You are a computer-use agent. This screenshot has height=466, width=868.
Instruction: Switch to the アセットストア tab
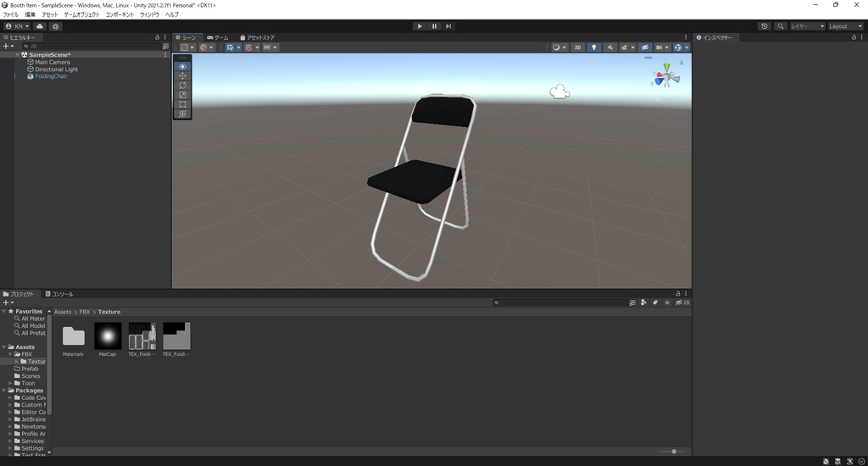[x=258, y=37]
